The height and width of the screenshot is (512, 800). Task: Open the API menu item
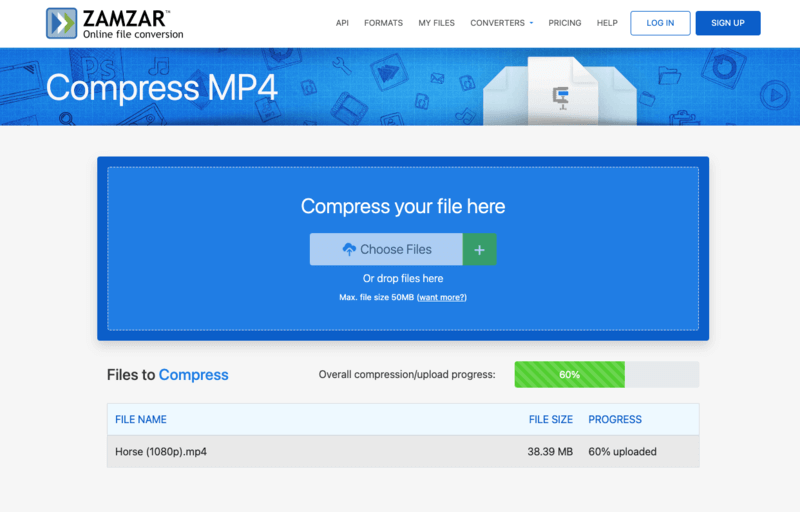[342, 23]
